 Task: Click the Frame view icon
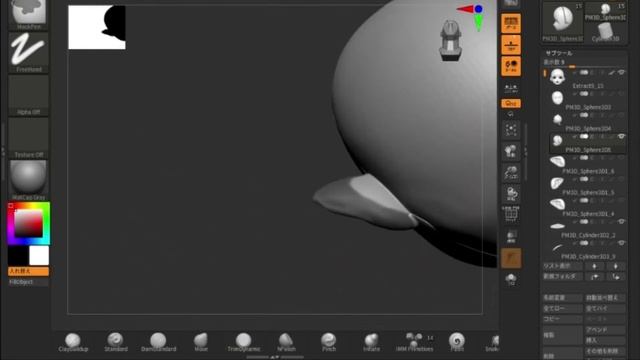tap(511, 130)
